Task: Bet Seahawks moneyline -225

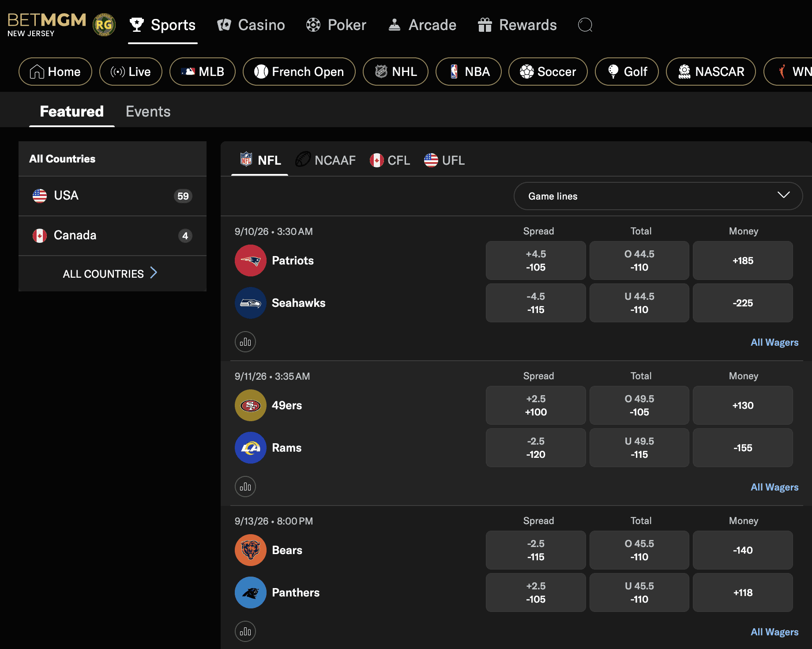Action: [x=743, y=303]
